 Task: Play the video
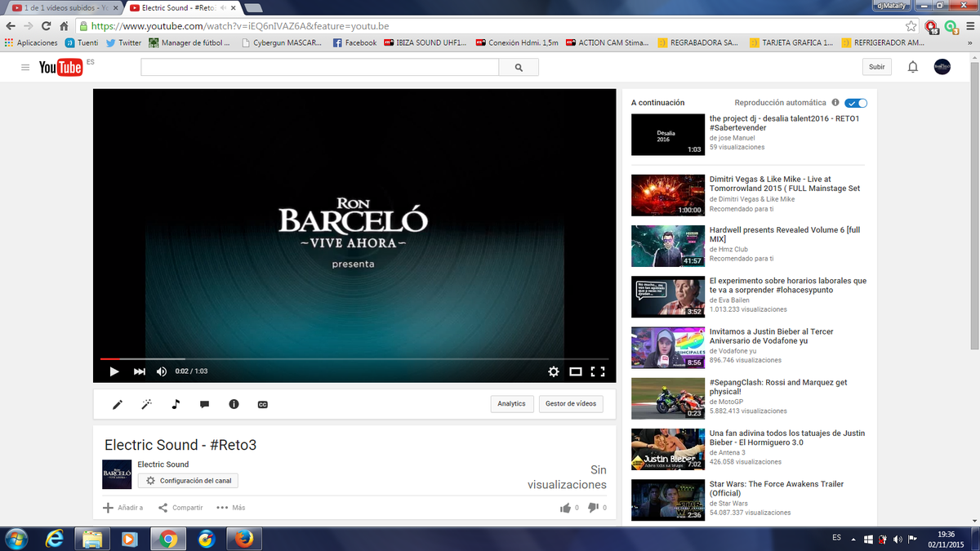click(114, 371)
